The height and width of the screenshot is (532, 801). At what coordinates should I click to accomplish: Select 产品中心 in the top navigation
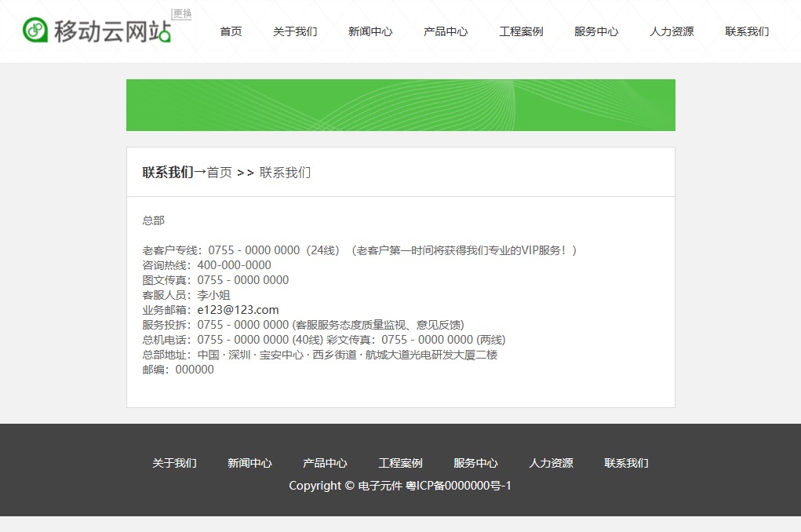click(446, 31)
